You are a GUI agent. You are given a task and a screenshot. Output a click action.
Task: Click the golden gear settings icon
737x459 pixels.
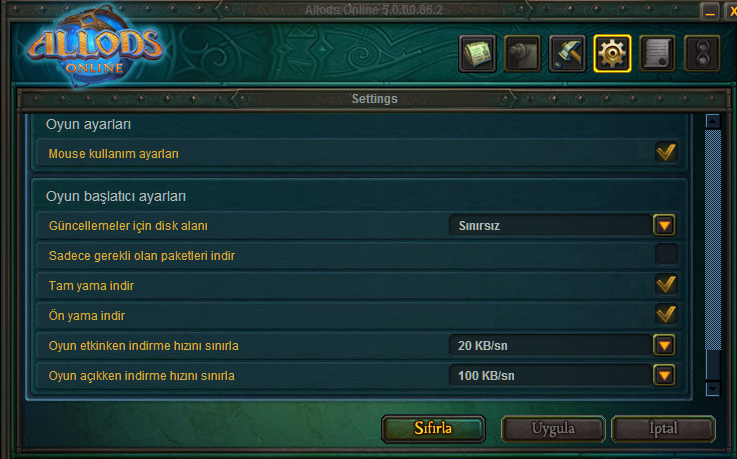612,54
